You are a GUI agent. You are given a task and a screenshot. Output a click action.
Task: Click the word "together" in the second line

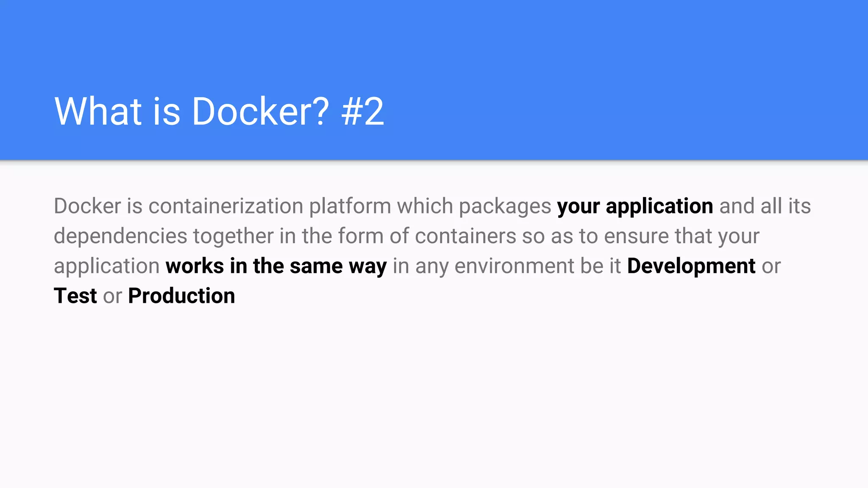pyautogui.click(x=233, y=236)
